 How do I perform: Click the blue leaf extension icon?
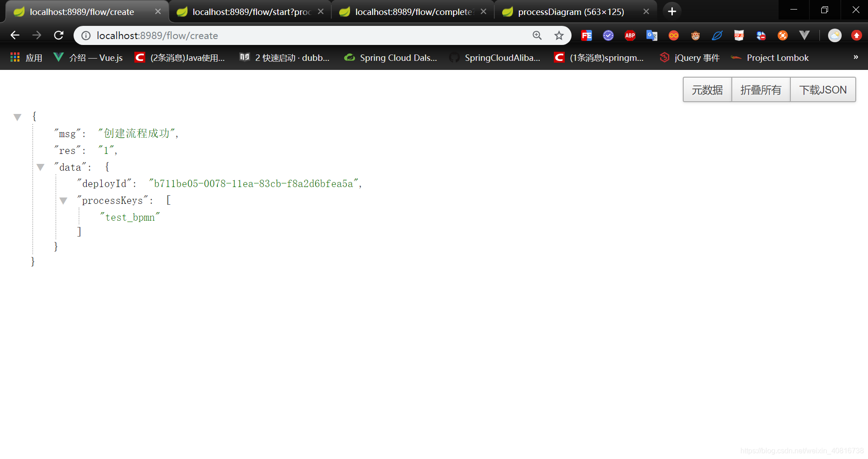(717, 35)
